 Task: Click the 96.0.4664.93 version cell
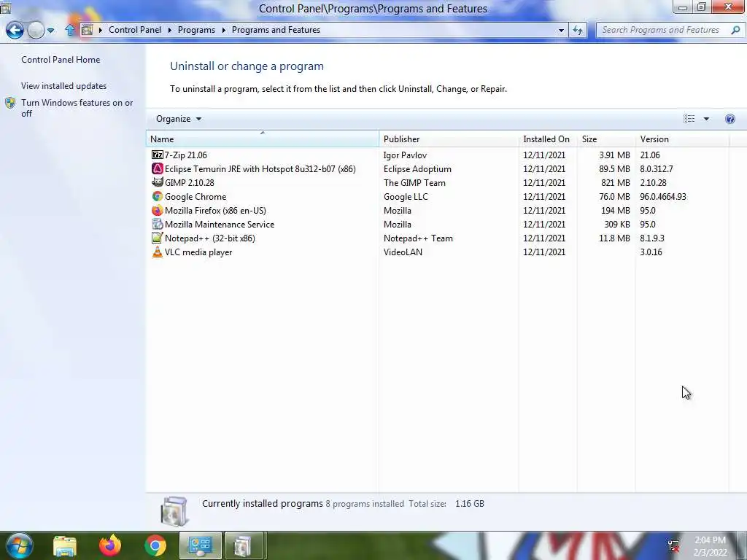[x=662, y=196]
